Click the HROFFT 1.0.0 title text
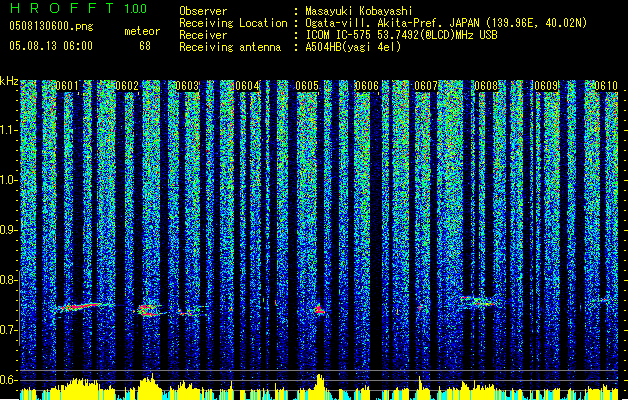Viewport: 629px width, 400px height. coord(78,8)
